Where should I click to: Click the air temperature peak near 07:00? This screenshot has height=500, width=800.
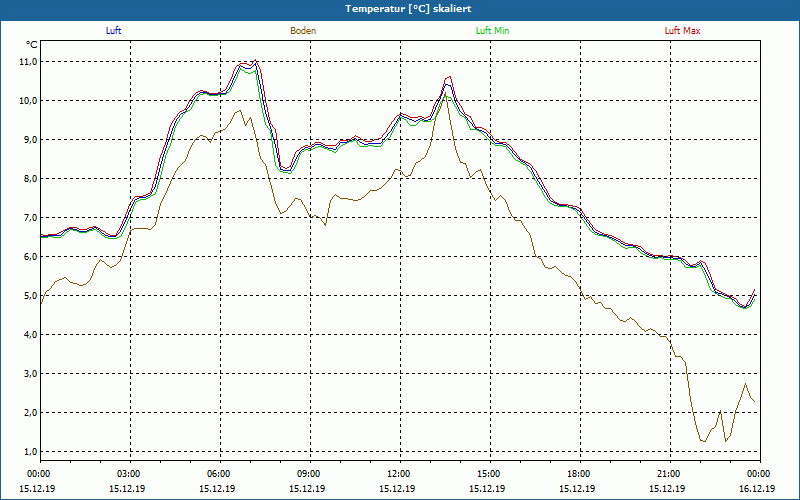[256, 61]
